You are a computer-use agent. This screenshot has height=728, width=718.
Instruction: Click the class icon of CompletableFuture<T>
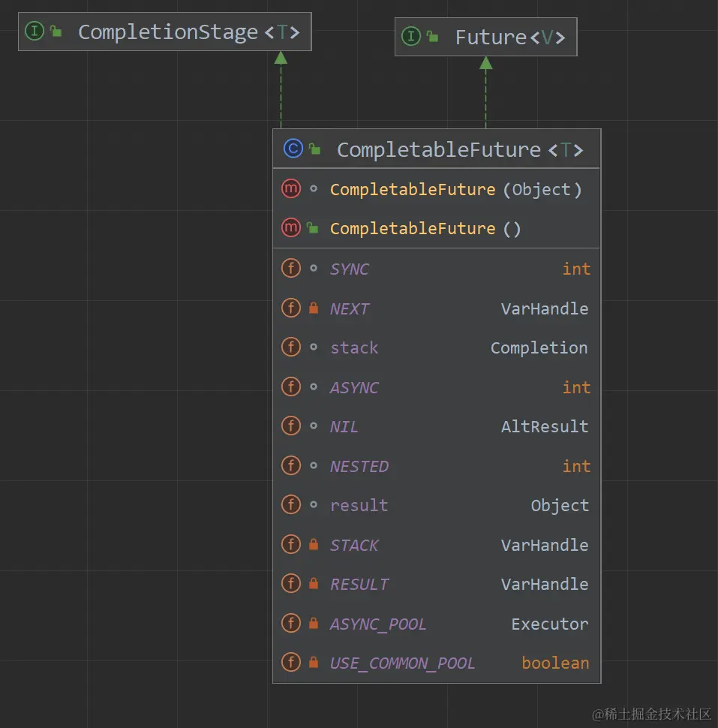coord(293,149)
